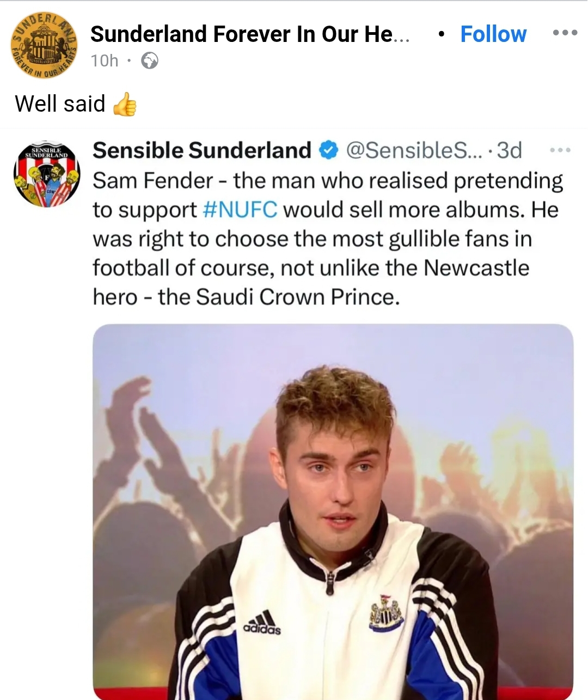Click the public globe audience icon
Screen dimensions: 588x700
[x=150, y=60]
